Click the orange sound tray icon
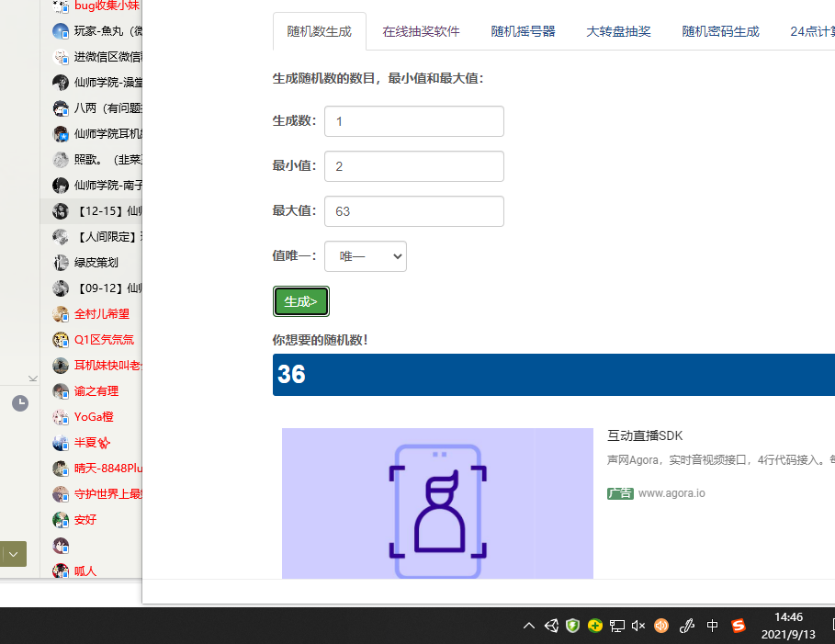 click(660, 626)
